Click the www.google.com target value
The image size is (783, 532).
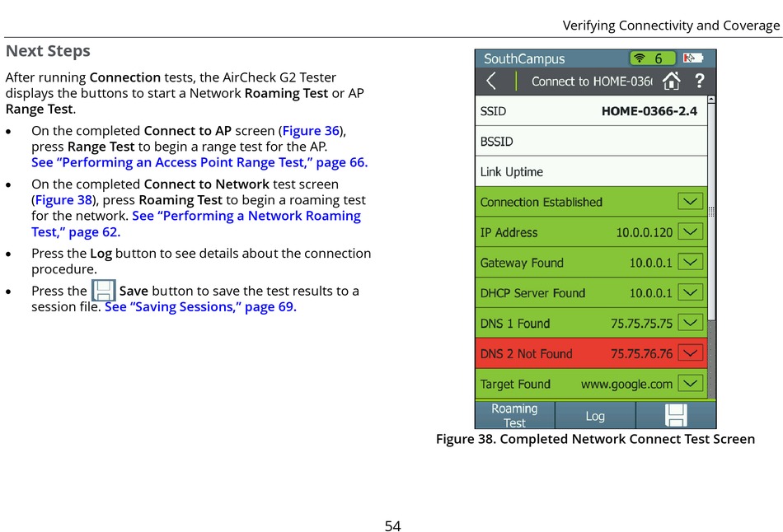(626, 385)
